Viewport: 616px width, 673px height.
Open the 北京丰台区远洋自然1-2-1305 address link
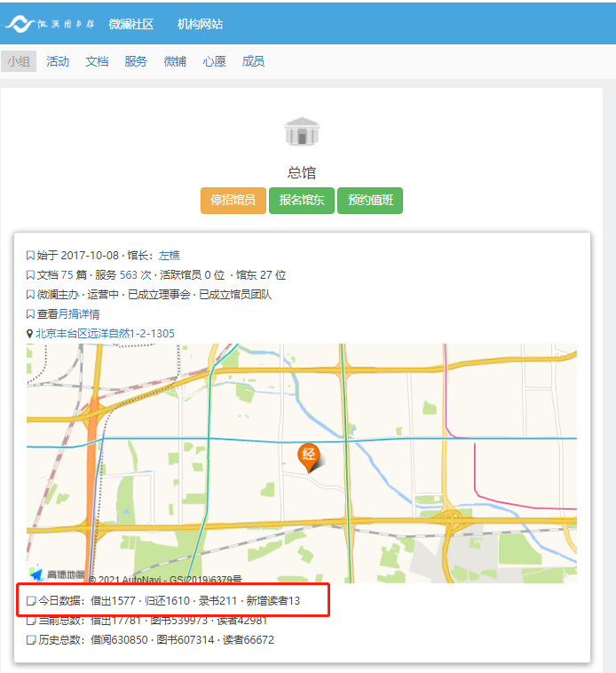pos(105,334)
